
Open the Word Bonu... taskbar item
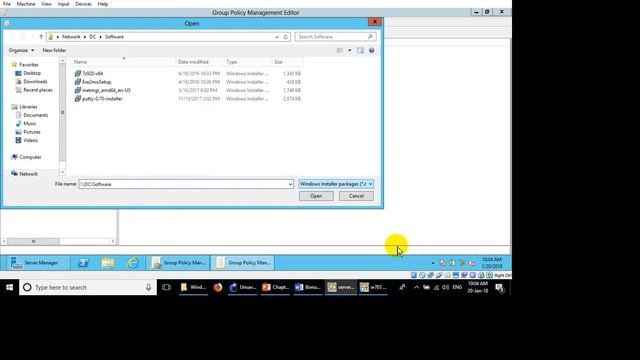tap(308, 287)
